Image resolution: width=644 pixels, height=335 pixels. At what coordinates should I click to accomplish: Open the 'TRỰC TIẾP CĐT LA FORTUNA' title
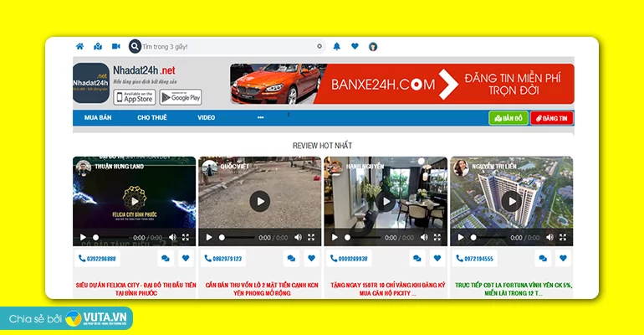pos(514,289)
